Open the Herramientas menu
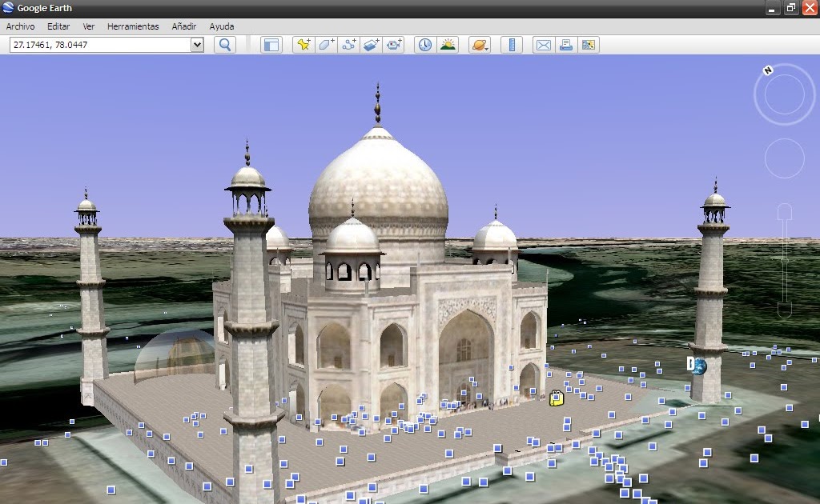Screen dimensions: 820x504 point(133,26)
